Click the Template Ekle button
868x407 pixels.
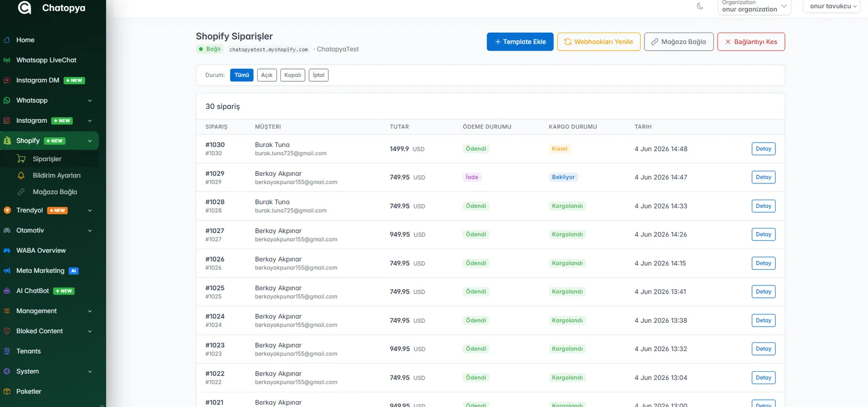point(520,42)
